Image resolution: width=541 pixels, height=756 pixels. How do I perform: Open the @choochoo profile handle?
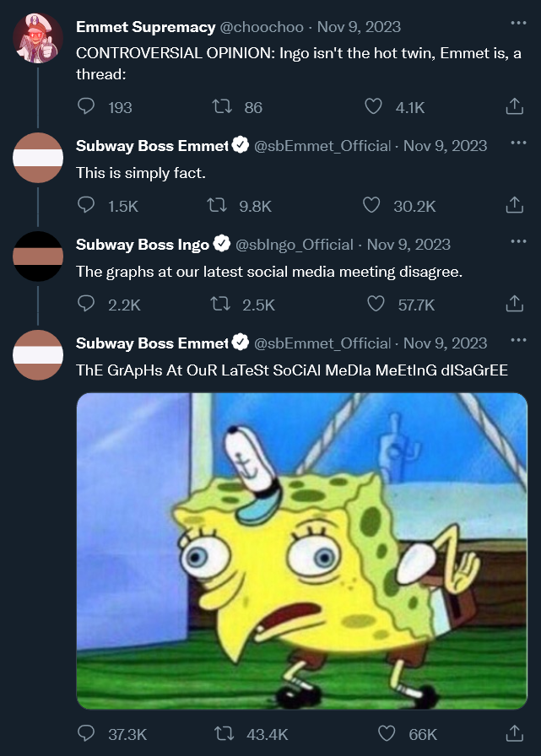click(262, 27)
